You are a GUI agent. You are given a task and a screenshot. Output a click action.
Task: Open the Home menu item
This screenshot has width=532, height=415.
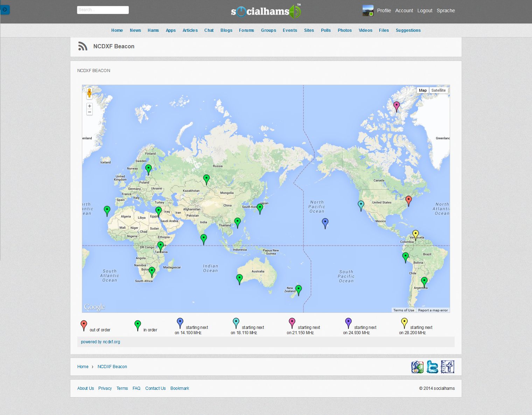117,30
